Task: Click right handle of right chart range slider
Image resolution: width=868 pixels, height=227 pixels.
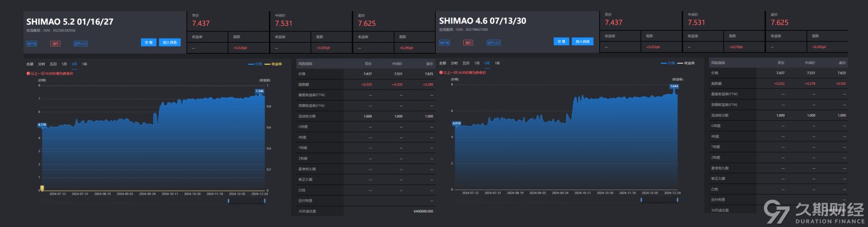Action: coord(678,199)
